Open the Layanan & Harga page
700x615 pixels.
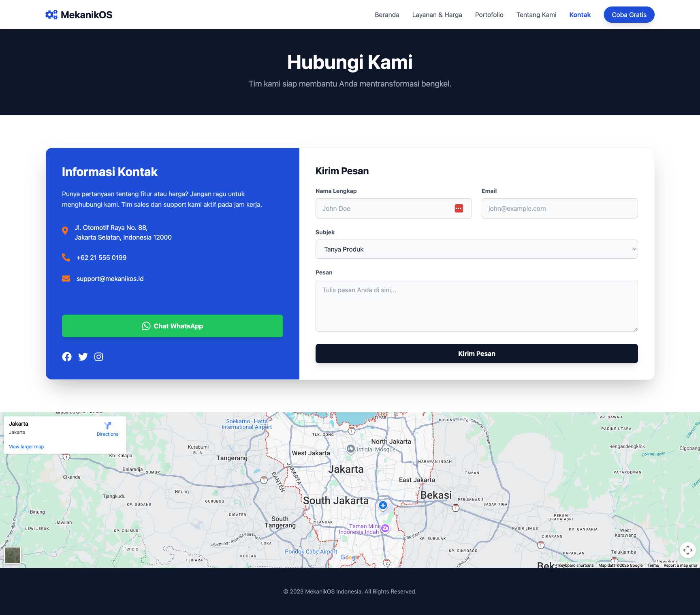(x=437, y=15)
